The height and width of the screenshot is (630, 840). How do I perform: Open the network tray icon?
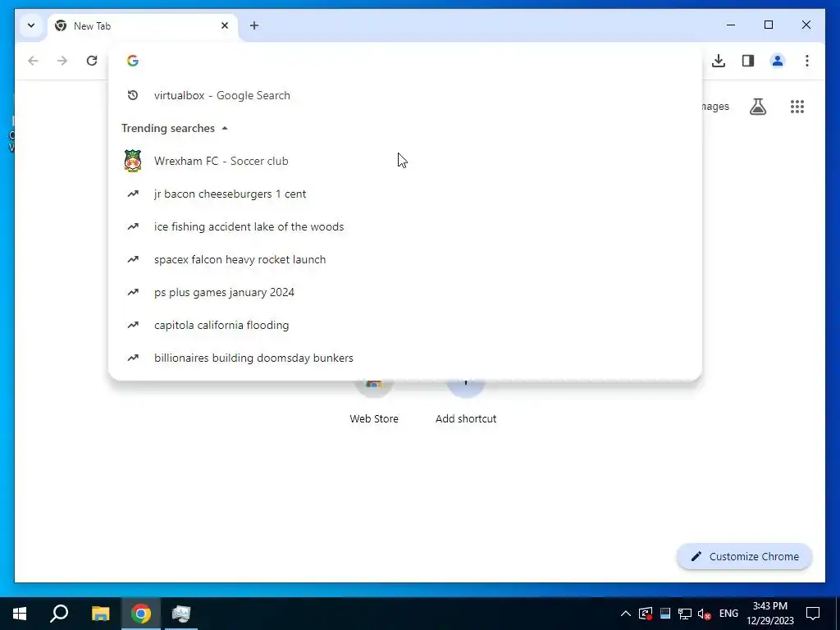click(685, 614)
